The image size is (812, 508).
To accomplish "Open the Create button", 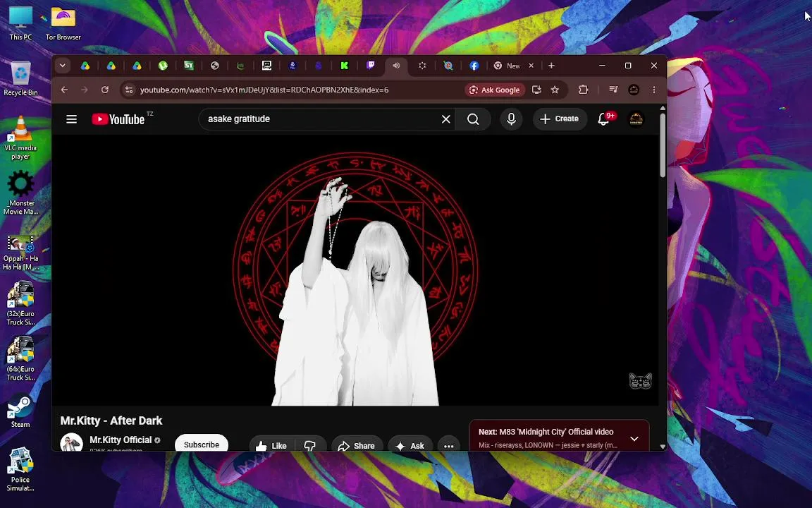I will click(559, 119).
